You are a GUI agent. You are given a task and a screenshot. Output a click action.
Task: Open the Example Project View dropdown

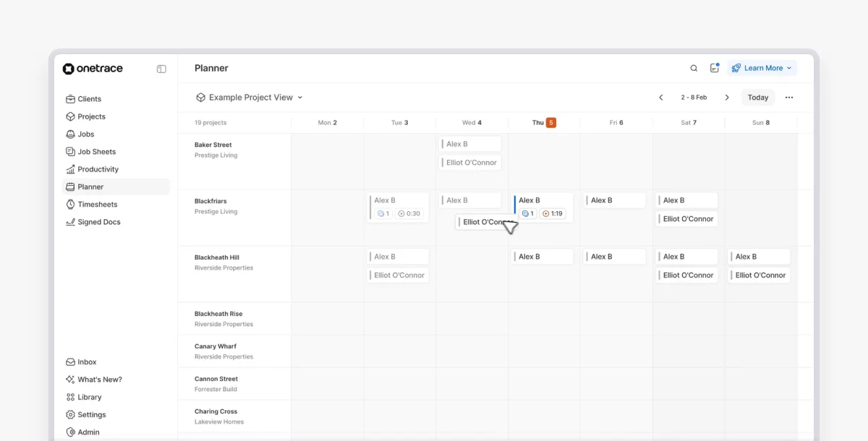249,96
